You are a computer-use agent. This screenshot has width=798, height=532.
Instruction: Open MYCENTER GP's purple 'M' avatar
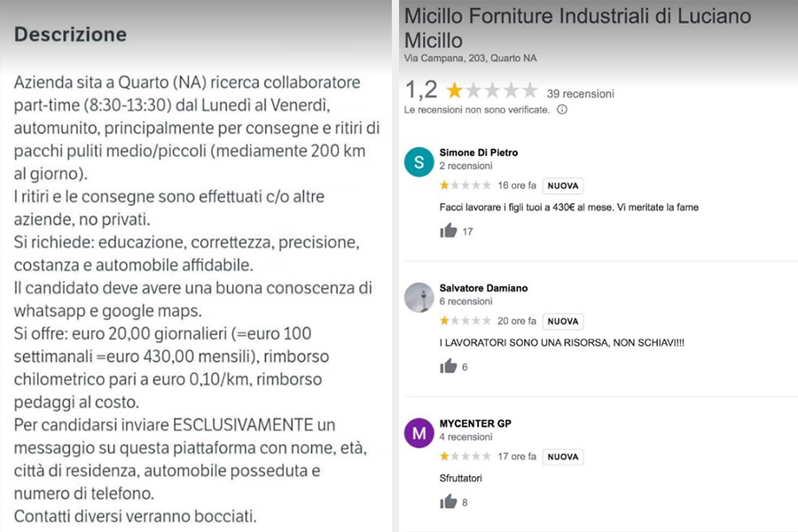click(418, 434)
